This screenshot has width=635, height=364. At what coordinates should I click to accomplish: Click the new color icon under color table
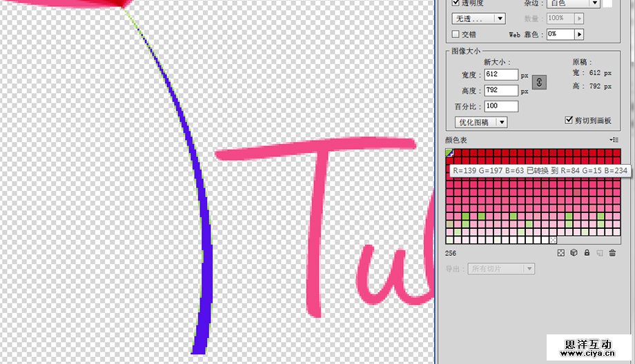tap(600, 253)
